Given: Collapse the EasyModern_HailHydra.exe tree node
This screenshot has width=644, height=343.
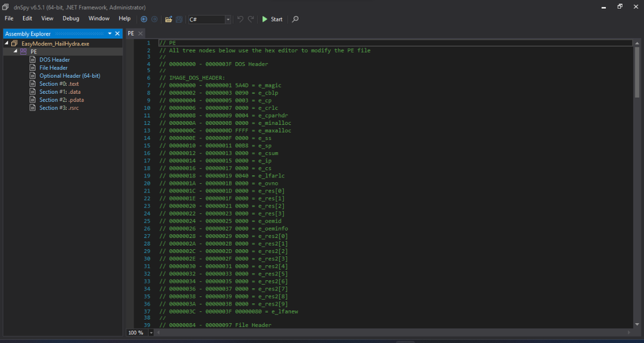Looking at the screenshot, I should (6, 44).
